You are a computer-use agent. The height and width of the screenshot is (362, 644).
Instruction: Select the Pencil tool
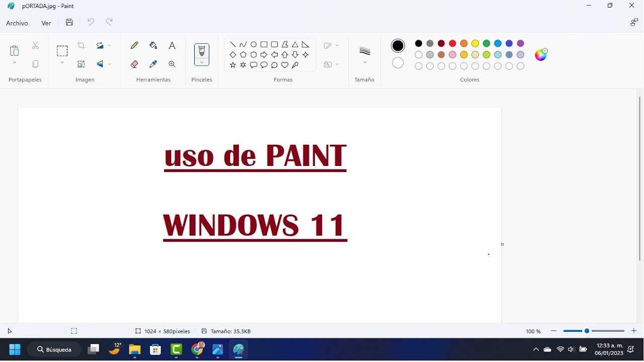click(134, 45)
